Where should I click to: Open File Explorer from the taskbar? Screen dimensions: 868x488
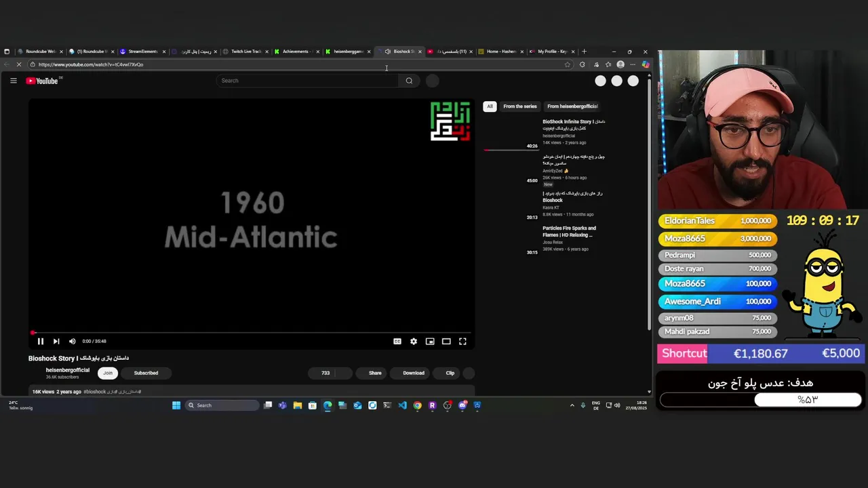coord(297,405)
